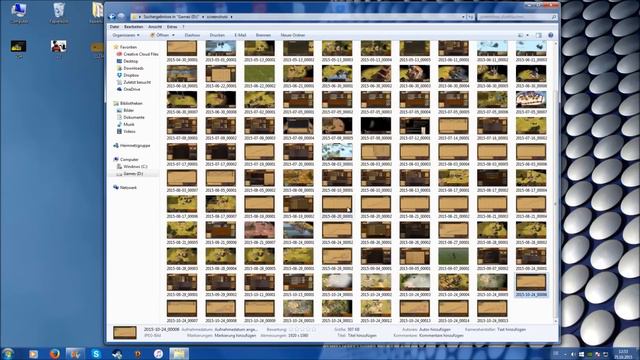Select the Games (D:) drive
Viewport: 640px width, 360px height.
pyautogui.click(x=130, y=173)
